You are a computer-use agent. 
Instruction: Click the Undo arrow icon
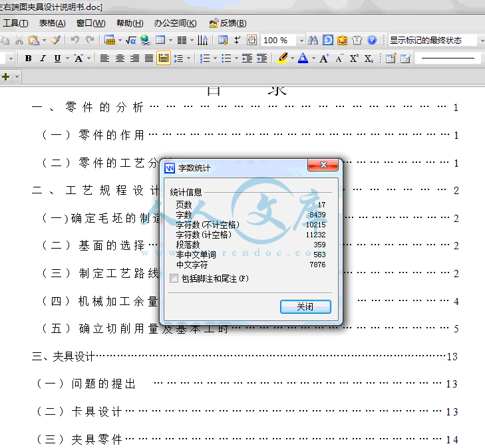point(75,40)
